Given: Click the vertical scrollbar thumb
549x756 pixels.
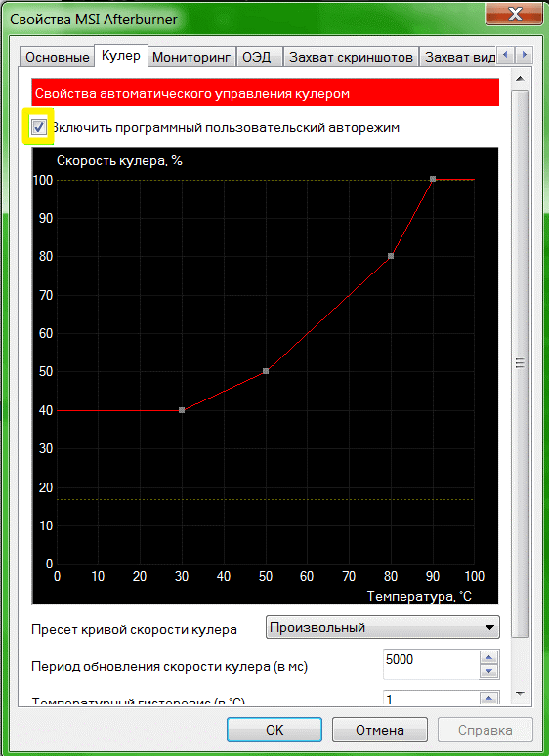Looking at the screenshot, I should click(x=519, y=363).
